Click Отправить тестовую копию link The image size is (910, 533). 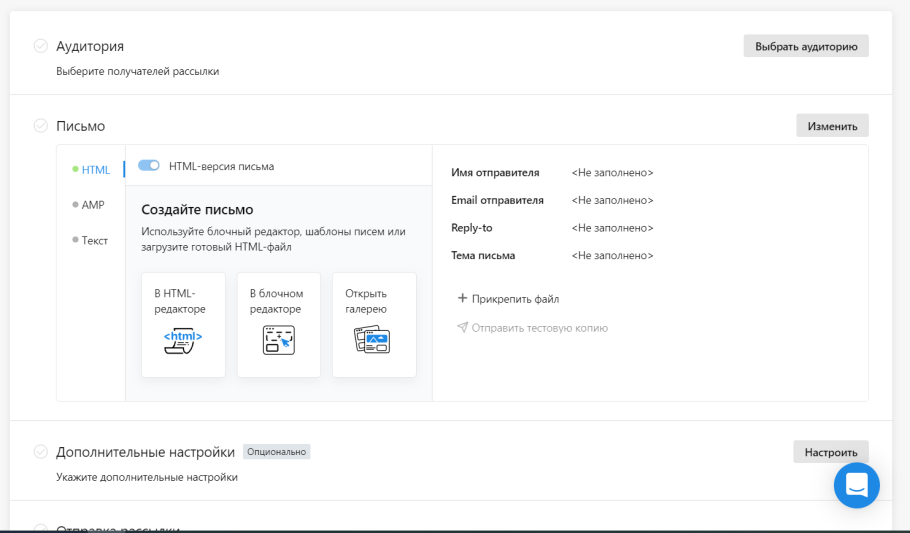[x=539, y=328]
